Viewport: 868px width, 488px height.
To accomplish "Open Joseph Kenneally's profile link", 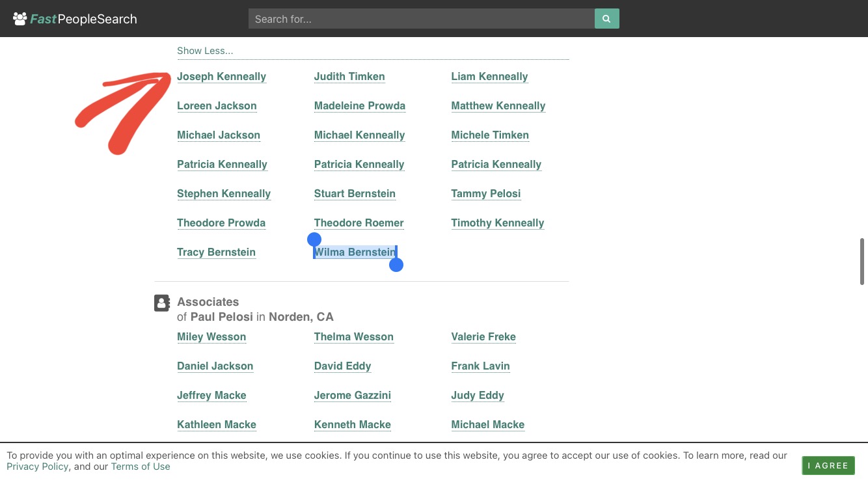I will pyautogui.click(x=221, y=77).
